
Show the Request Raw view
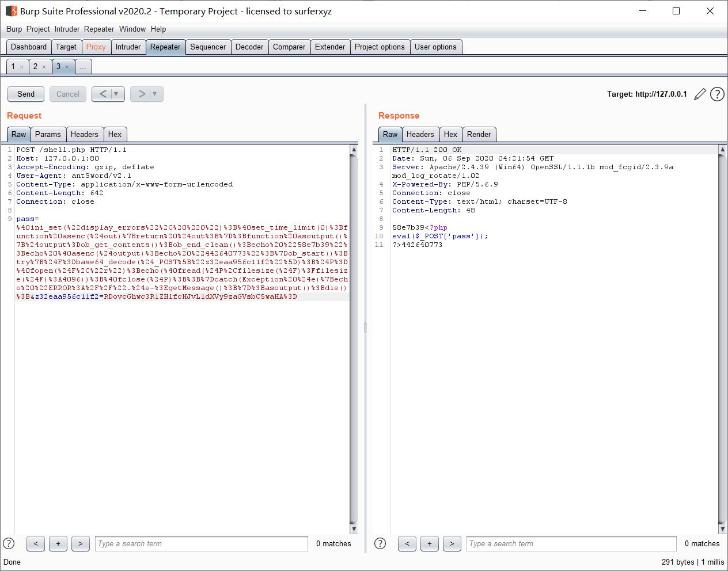click(19, 135)
